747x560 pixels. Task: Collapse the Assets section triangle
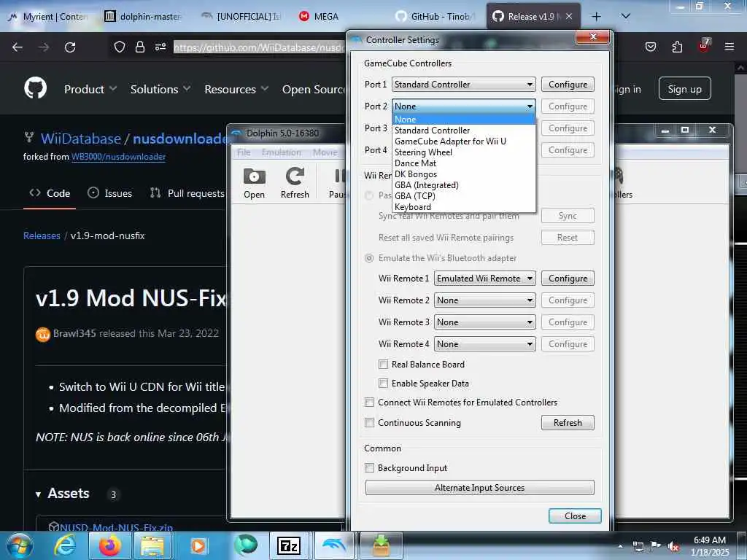[38, 495]
